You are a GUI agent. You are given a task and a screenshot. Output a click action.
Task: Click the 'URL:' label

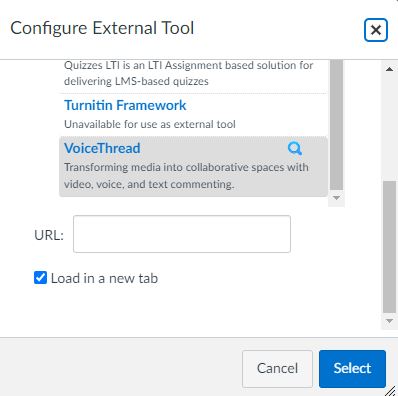tap(49, 235)
